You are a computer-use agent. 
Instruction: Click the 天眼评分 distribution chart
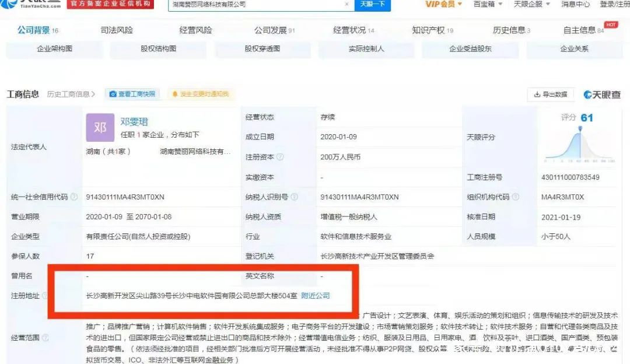pos(579,144)
